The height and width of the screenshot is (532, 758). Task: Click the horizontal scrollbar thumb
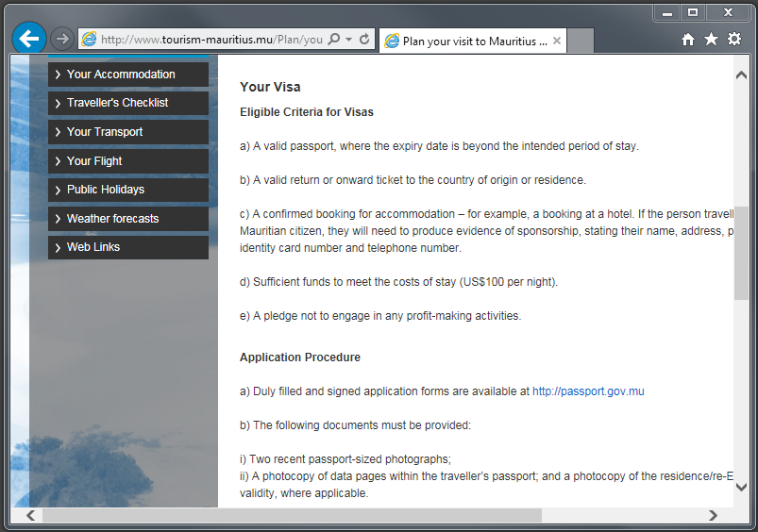click(x=292, y=516)
